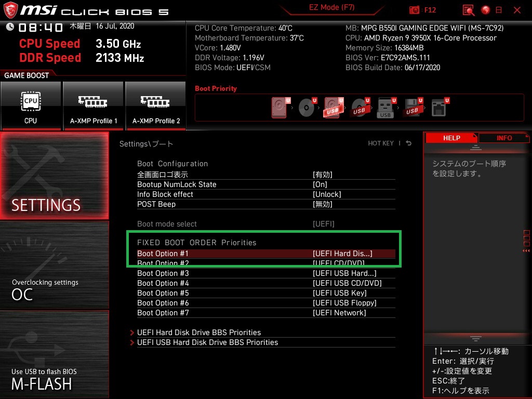This screenshot has height=399, width=532.
Task: Select Boot Option #3 UEFI USB Hard
Action: point(266,273)
